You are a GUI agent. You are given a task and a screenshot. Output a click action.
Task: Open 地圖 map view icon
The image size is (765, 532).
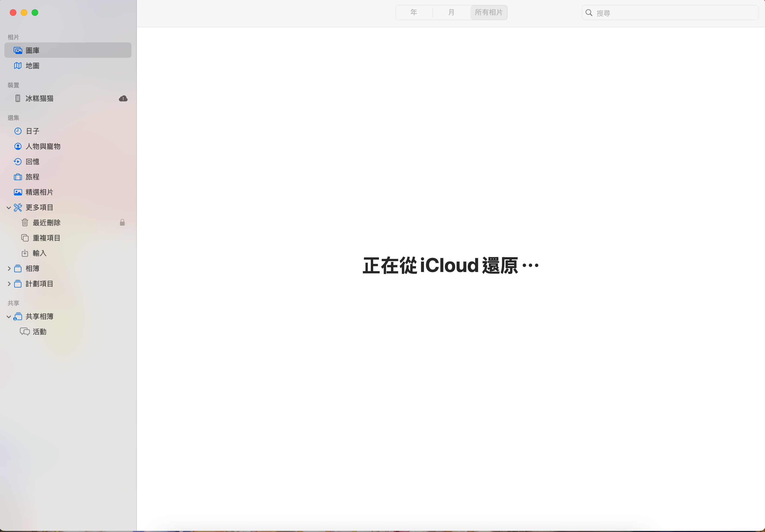18,66
